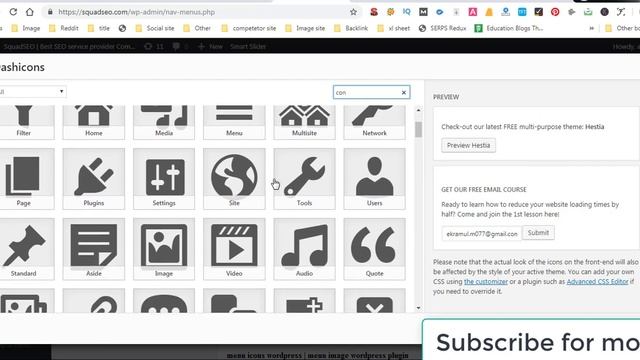Open the competetor site bookmark folder
The image size is (640, 360).
pos(248,28)
